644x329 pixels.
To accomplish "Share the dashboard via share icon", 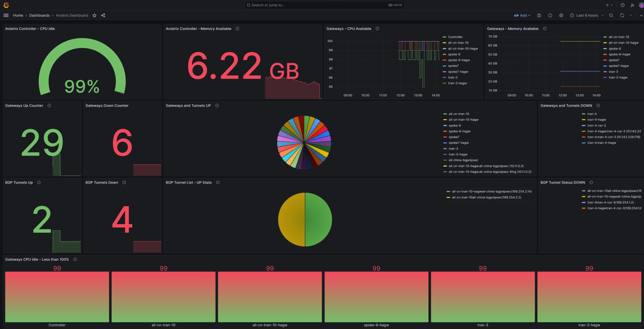I will pyautogui.click(x=103, y=15).
